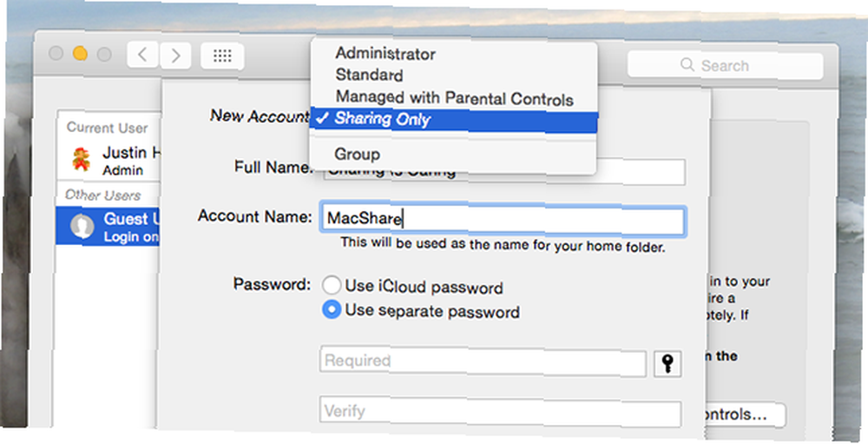Screen dimensions: 868x444
Task: Select Guest User in the users list
Action: [109, 226]
